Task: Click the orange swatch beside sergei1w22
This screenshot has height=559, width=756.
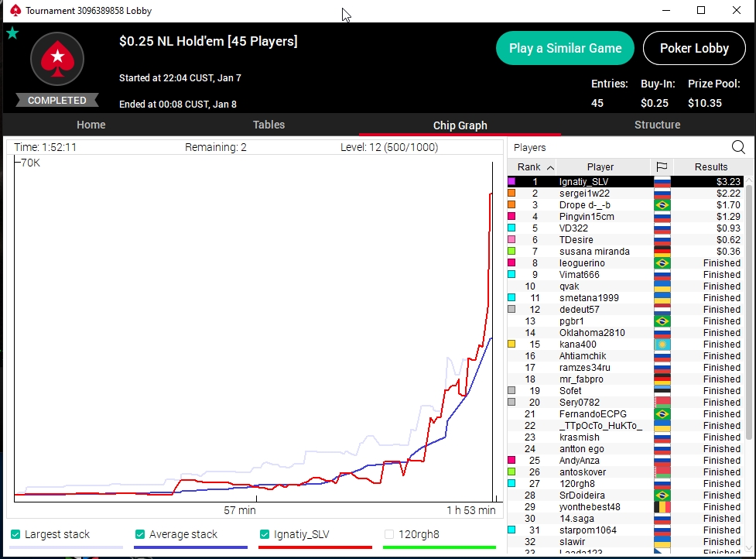Action: tap(511, 193)
